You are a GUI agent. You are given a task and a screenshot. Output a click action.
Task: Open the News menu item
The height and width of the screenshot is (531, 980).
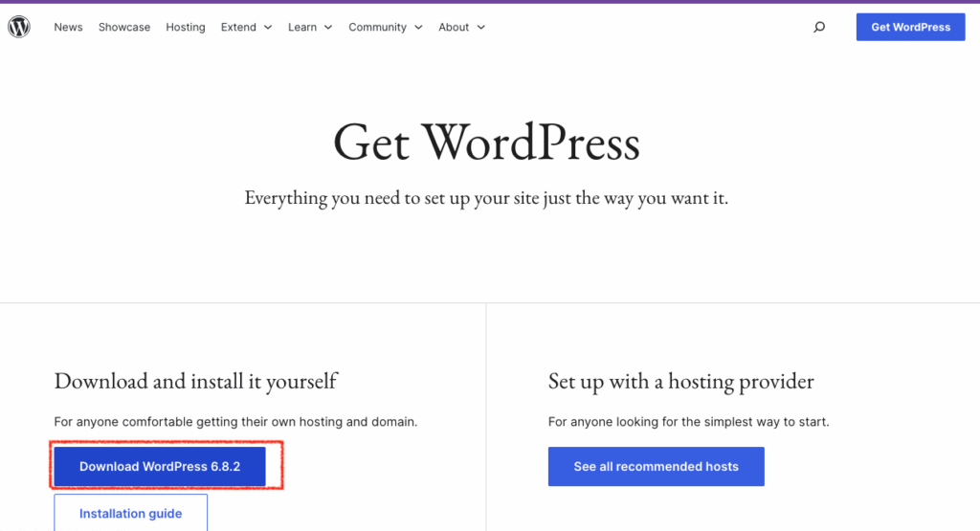[68, 27]
